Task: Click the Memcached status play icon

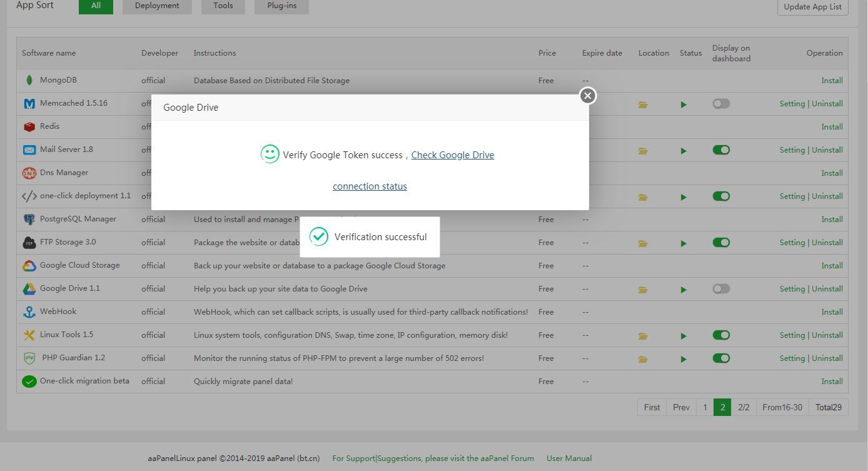Action: click(x=684, y=104)
